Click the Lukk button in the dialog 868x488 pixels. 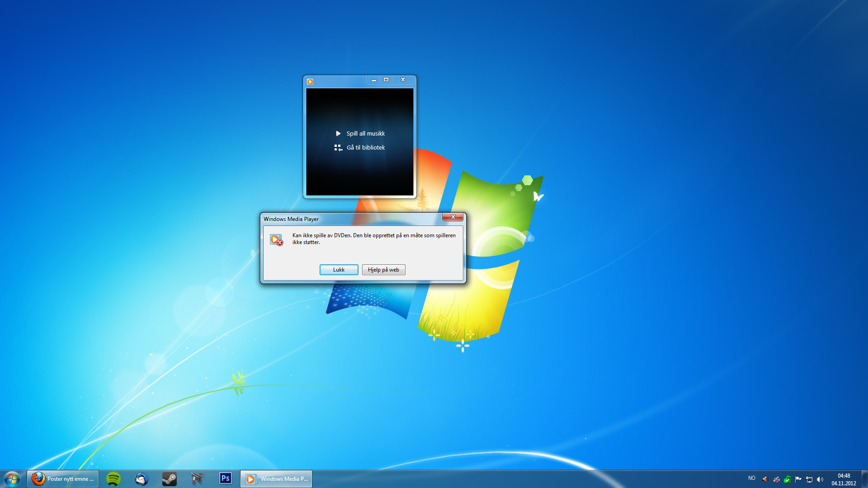coord(339,270)
